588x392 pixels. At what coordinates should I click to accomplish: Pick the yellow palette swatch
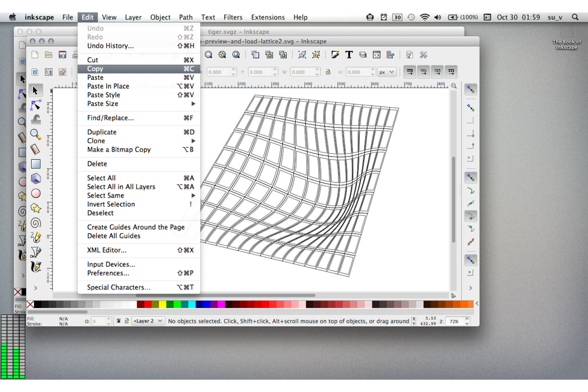coord(162,304)
